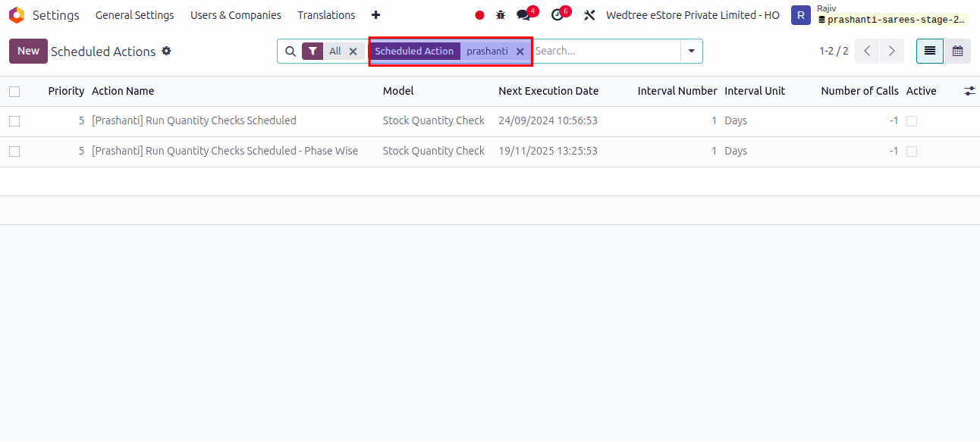
Task: Click the red recording dot icon
Action: click(479, 15)
